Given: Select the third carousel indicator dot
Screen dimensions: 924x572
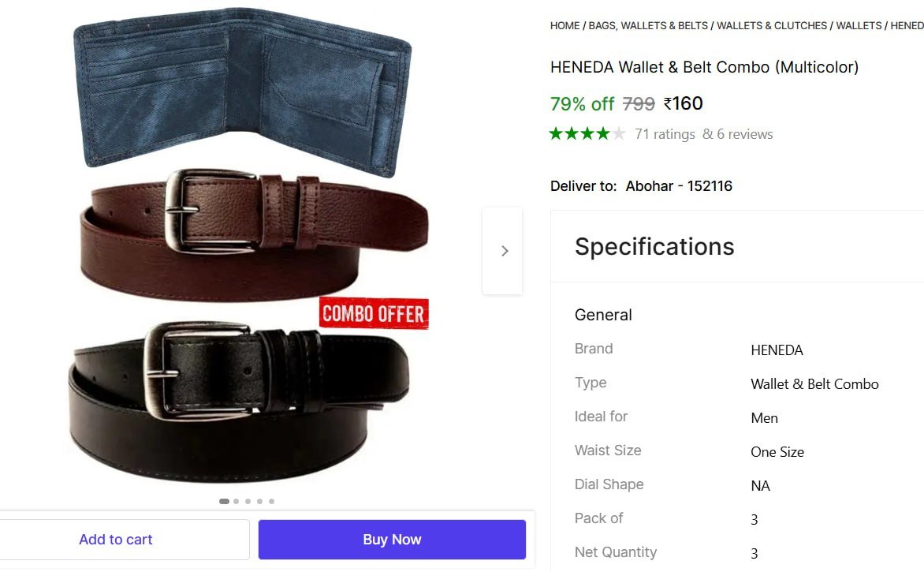Looking at the screenshot, I should 248,501.
